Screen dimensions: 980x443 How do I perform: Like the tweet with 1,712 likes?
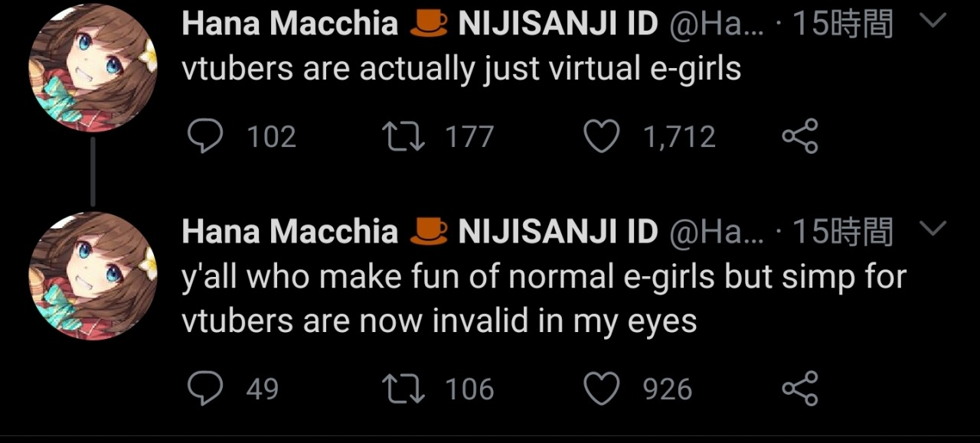pos(602,137)
